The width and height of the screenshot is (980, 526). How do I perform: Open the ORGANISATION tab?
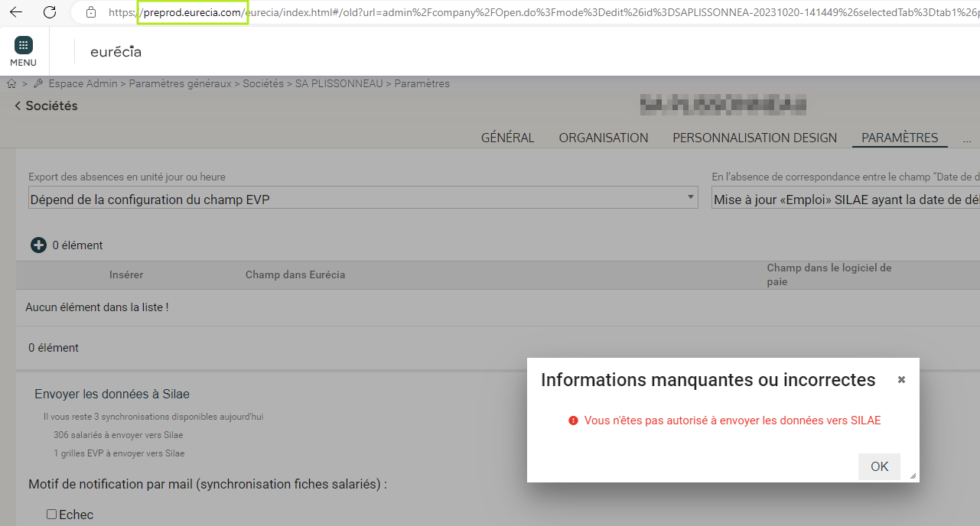point(603,138)
